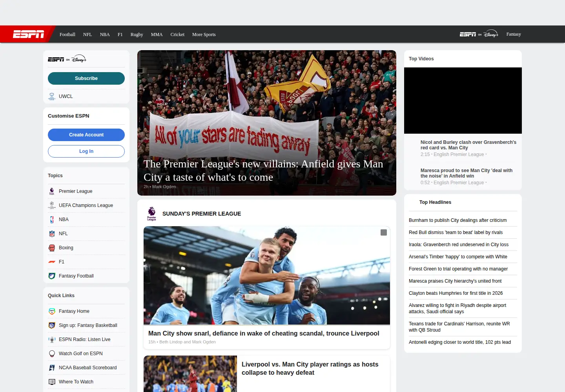The width and height of the screenshot is (565, 392).
Task: Open the NBA menu item
Action: click(105, 34)
